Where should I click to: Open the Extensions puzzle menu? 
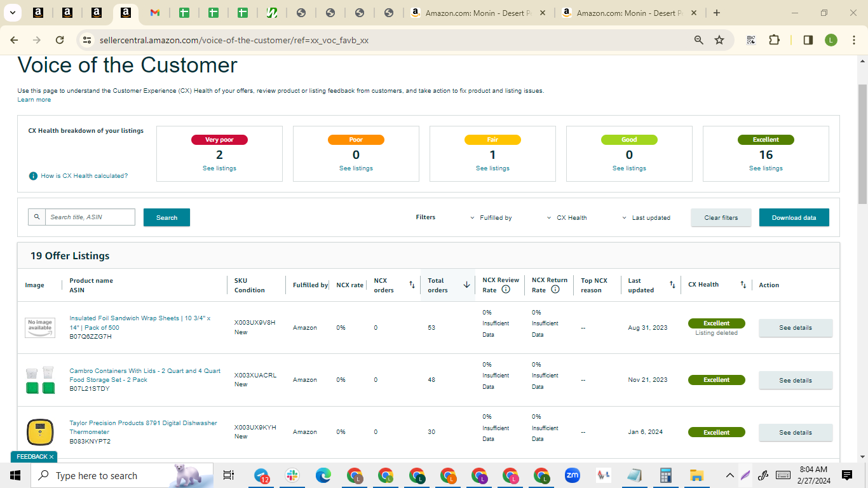click(774, 40)
